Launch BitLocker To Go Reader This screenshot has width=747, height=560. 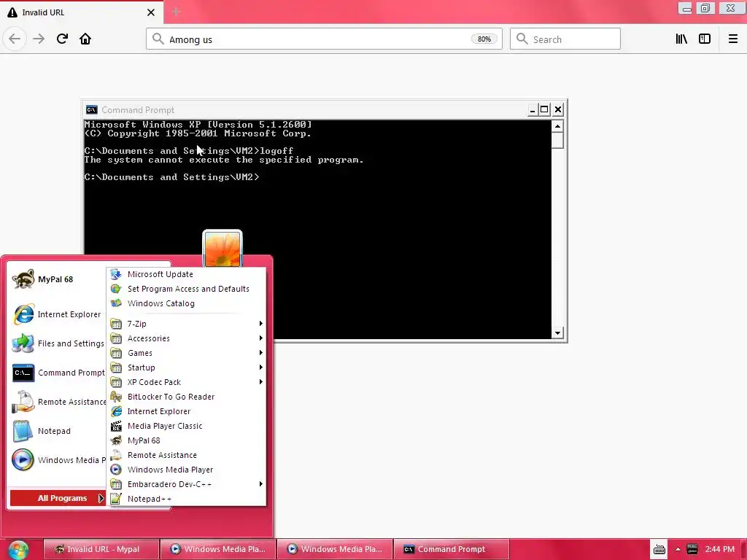[x=186, y=397]
